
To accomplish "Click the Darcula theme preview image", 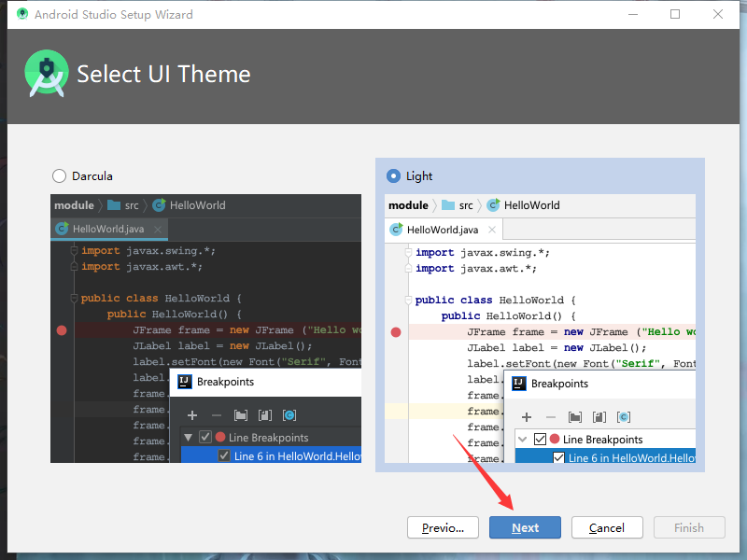I will pos(205,329).
